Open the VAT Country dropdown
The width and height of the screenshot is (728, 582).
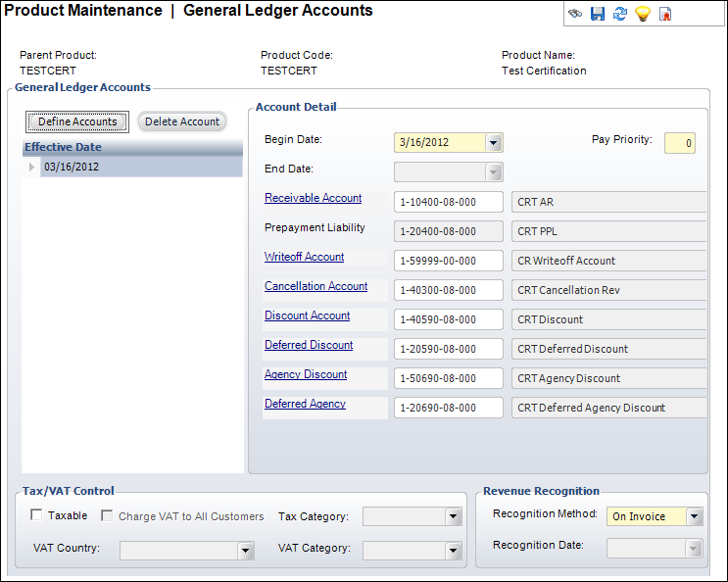tap(245, 551)
